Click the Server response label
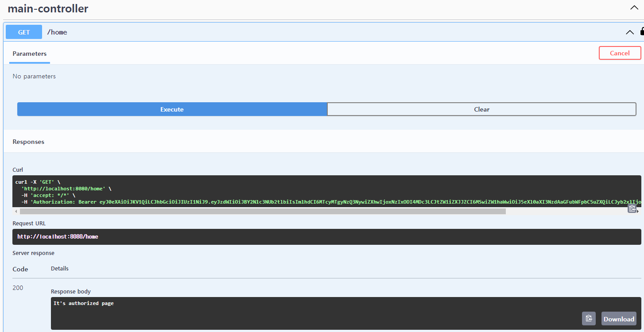The image size is (644, 332). tap(33, 253)
